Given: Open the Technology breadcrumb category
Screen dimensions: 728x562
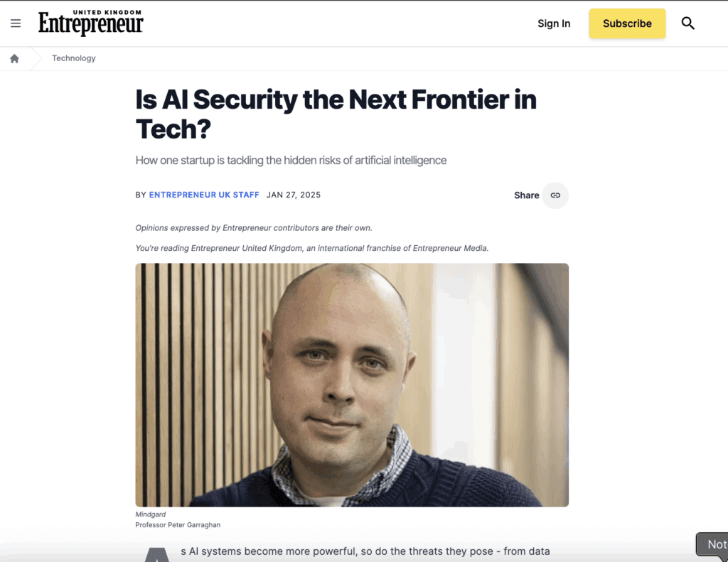Looking at the screenshot, I should 74,58.
